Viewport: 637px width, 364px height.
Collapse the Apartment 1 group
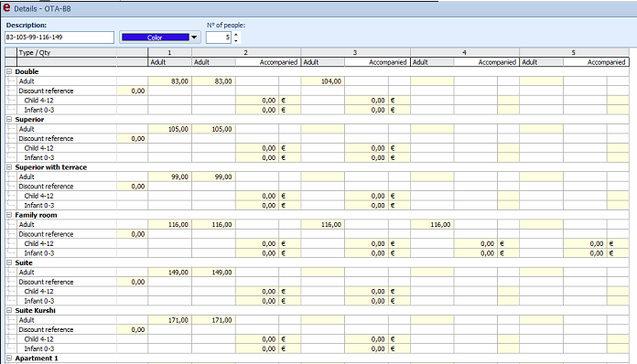tap(9, 359)
